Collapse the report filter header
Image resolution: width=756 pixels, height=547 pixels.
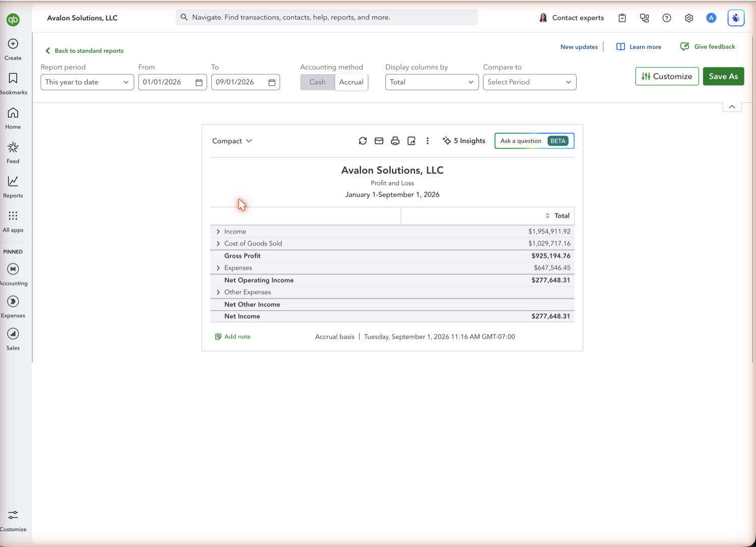pos(732,107)
